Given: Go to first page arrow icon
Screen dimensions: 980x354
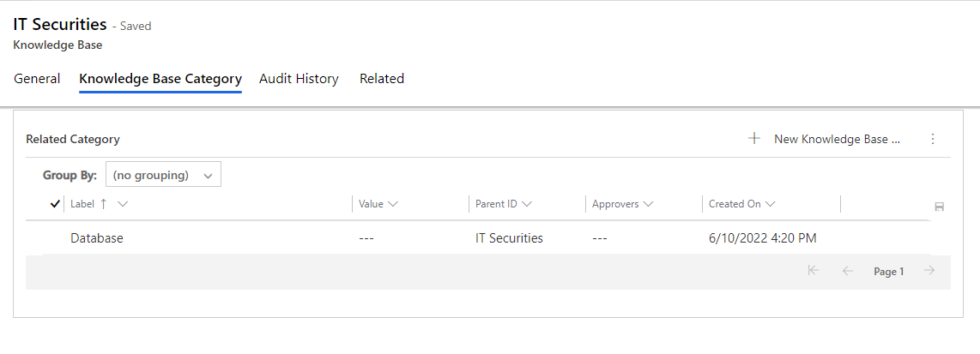Looking at the screenshot, I should (x=813, y=270).
